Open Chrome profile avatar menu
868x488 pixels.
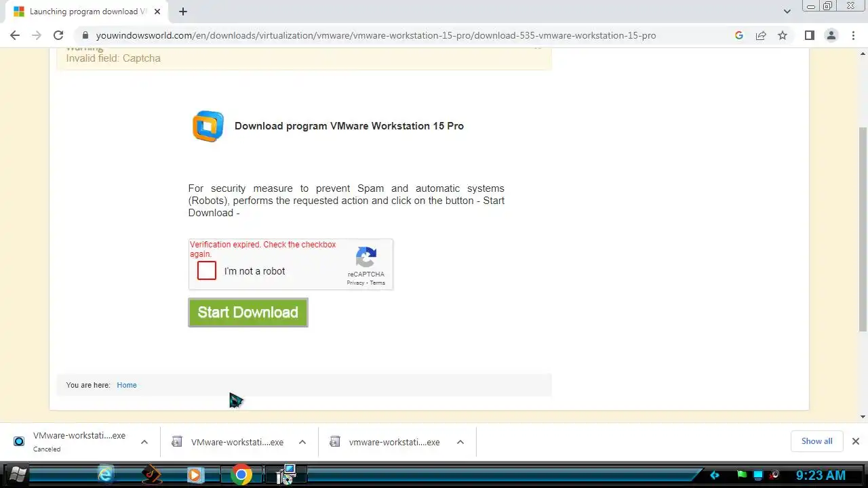coord(831,35)
